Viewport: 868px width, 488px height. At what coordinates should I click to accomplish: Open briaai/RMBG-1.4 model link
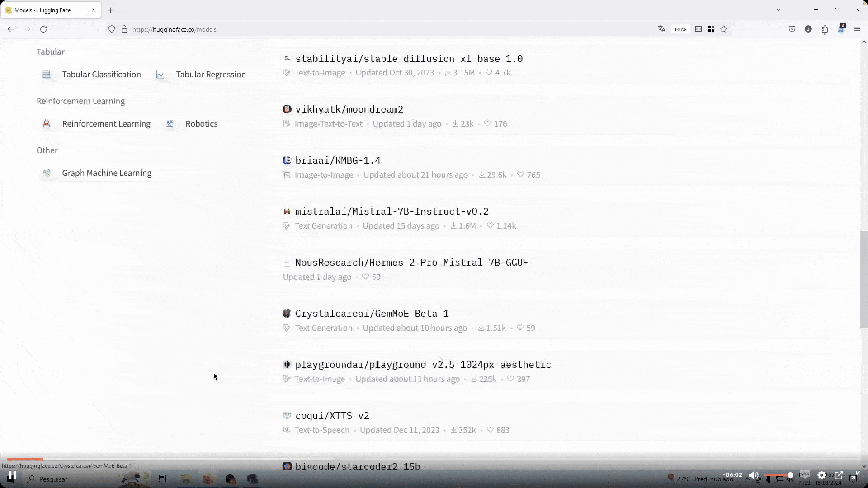pyautogui.click(x=338, y=160)
